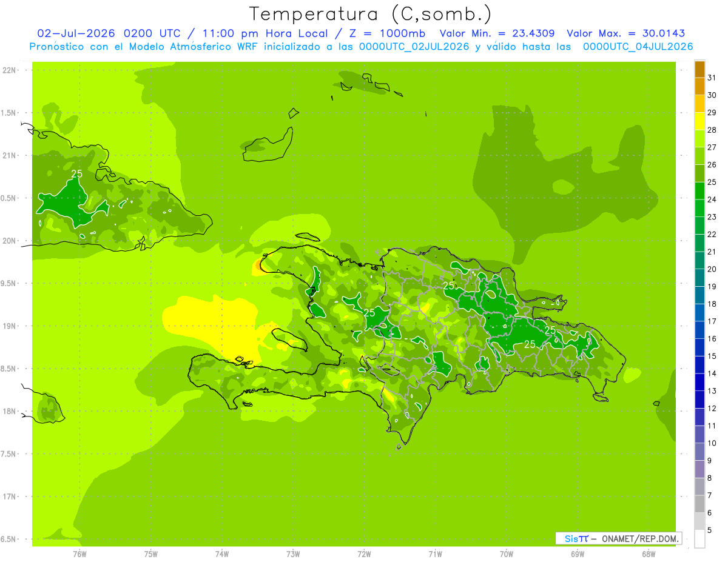Image resolution: width=728 pixels, height=562 pixels.
Task: Select the teal swatch between 19 and 20
Action: click(x=699, y=278)
